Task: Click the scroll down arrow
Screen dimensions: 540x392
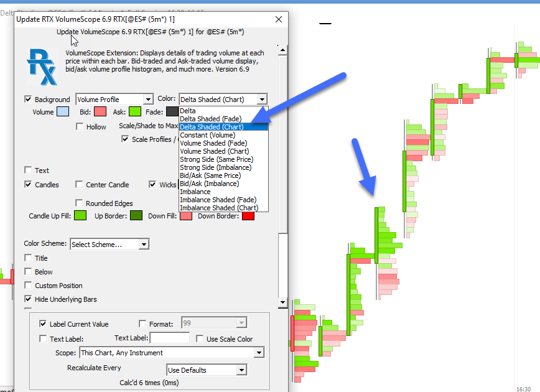Action: (282, 302)
